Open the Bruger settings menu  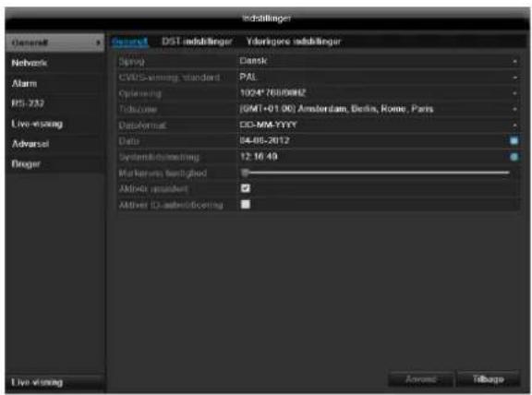[55, 164]
